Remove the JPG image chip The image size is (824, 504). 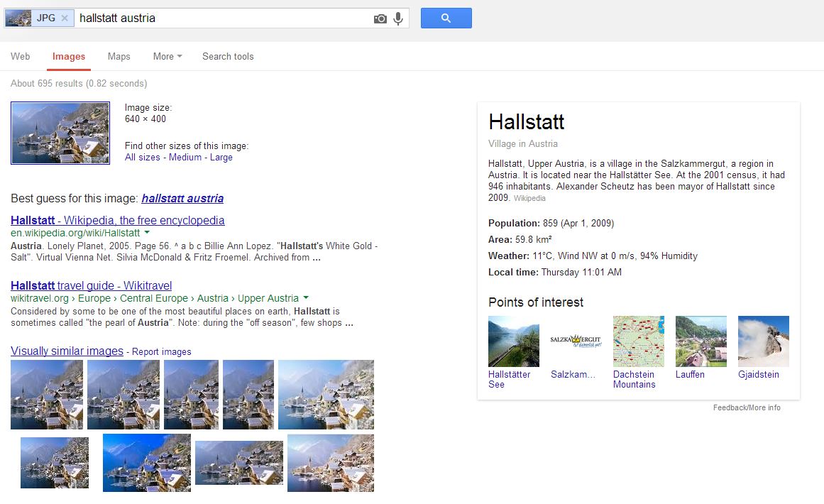[65, 18]
